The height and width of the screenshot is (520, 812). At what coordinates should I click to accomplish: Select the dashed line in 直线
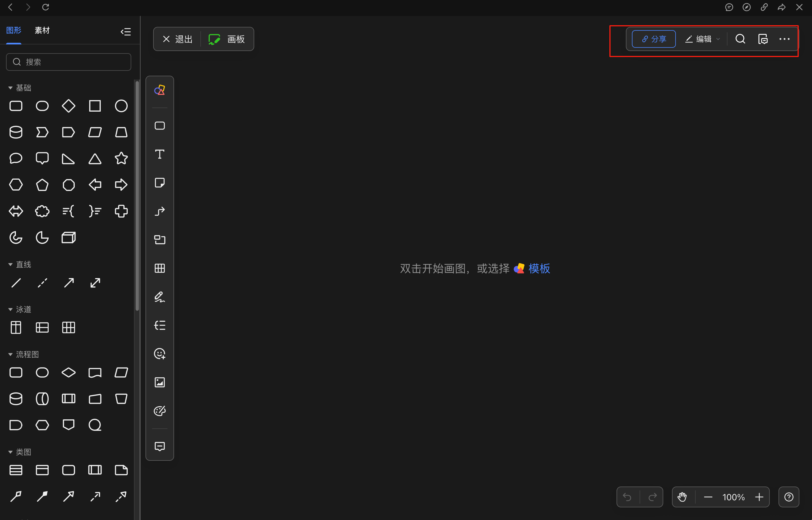coord(42,283)
